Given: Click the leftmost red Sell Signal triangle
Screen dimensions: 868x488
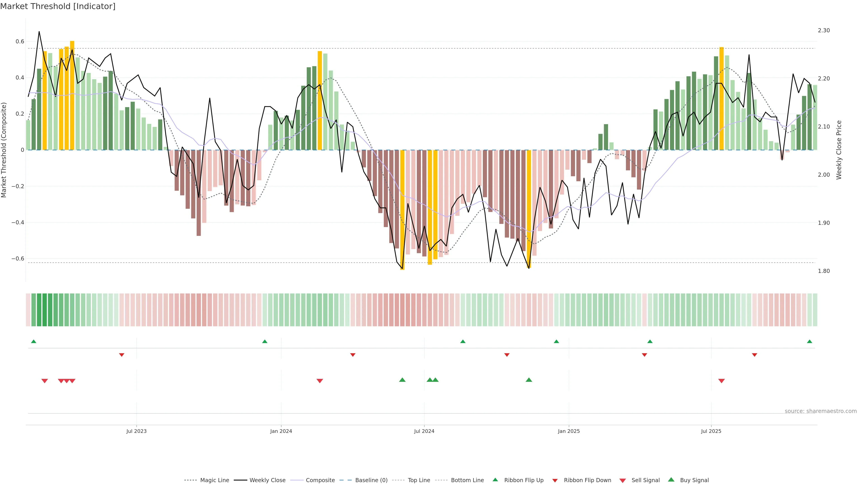Looking at the screenshot, I should pyautogui.click(x=45, y=380).
